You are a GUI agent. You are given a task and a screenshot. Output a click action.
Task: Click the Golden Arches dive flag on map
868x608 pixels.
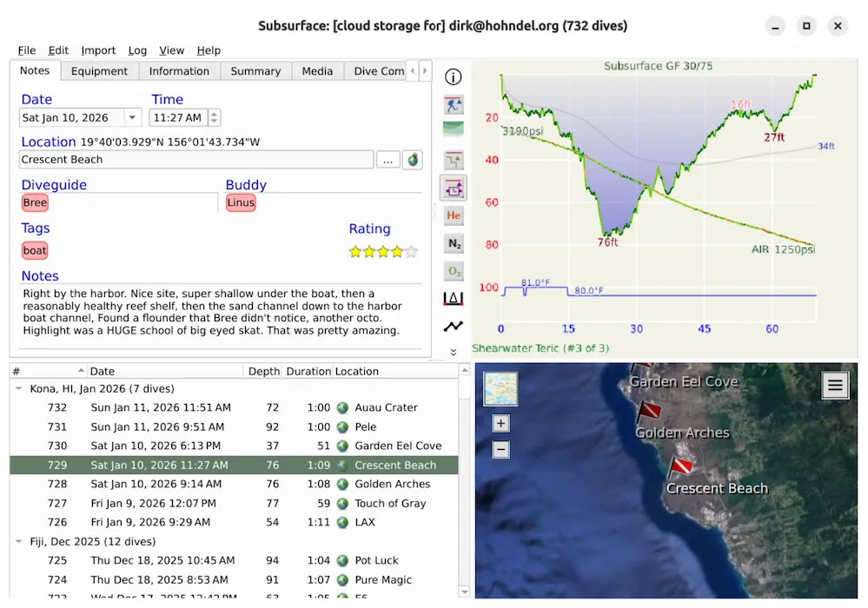click(x=647, y=413)
